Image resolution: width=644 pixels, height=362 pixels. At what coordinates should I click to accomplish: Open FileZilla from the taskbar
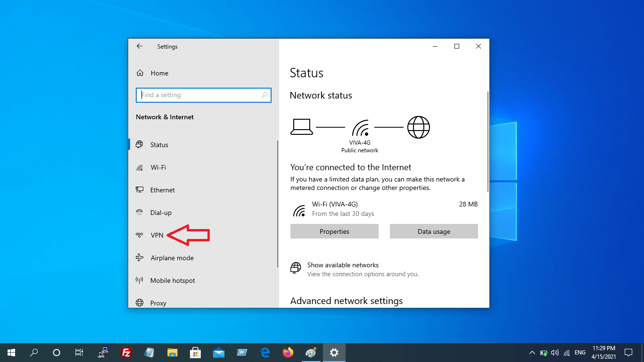pyautogui.click(x=126, y=353)
